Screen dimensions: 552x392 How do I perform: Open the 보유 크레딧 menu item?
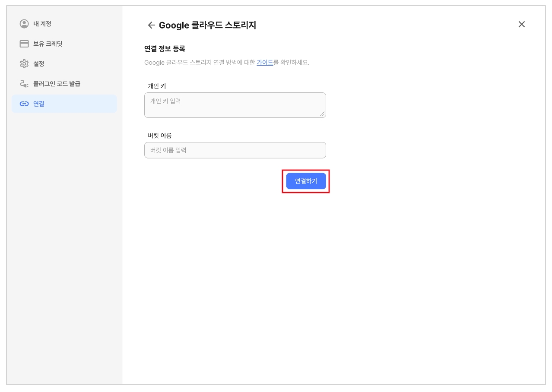[48, 44]
